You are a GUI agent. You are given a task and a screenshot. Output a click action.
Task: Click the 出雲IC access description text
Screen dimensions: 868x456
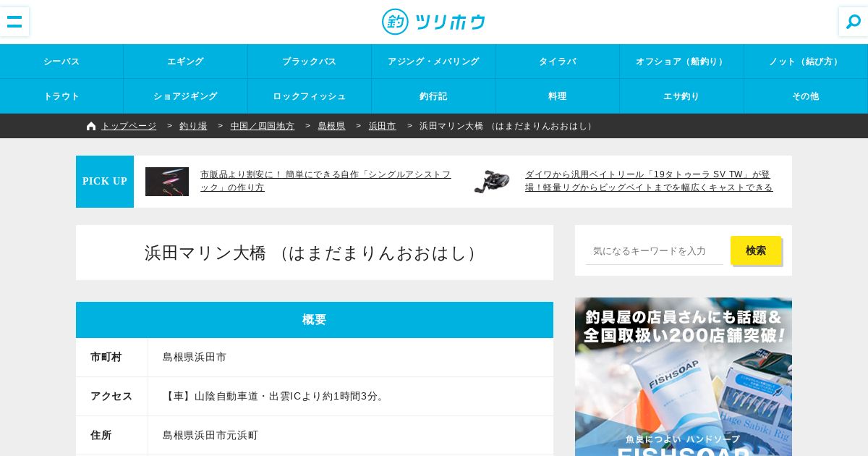(x=275, y=396)
